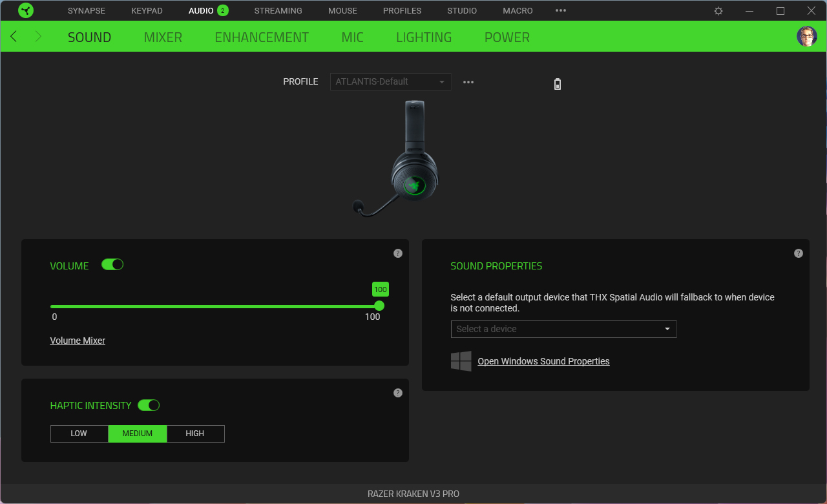Open the Macro tab

point(518,11)
